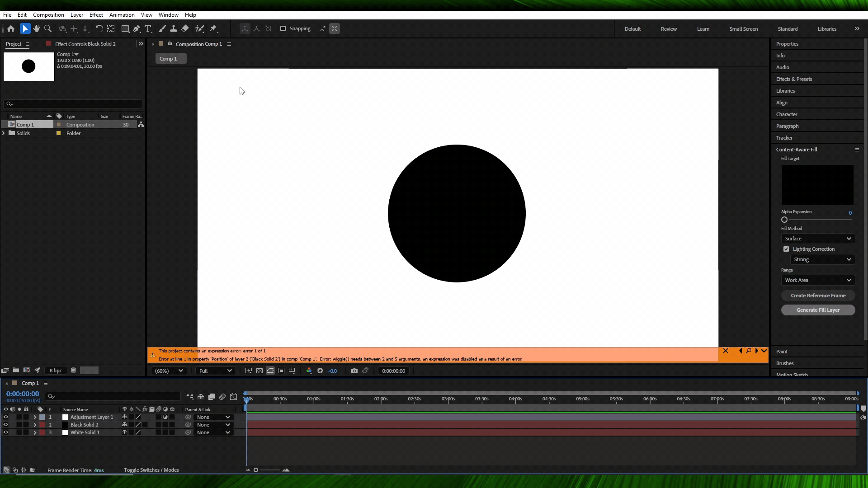Screen dimensions: 868x488
Task: Uncheck Lighting Correction option
Action: pos(786,249)
